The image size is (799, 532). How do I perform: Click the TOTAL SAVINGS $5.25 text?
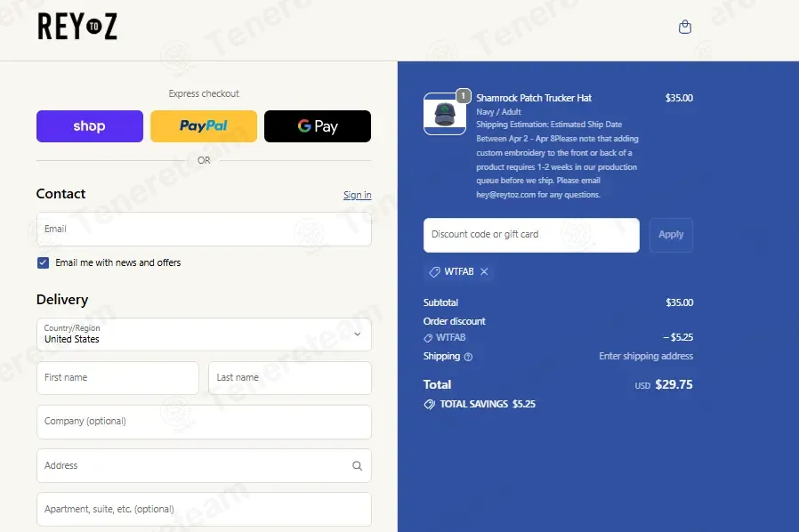(x=488, y=404)
